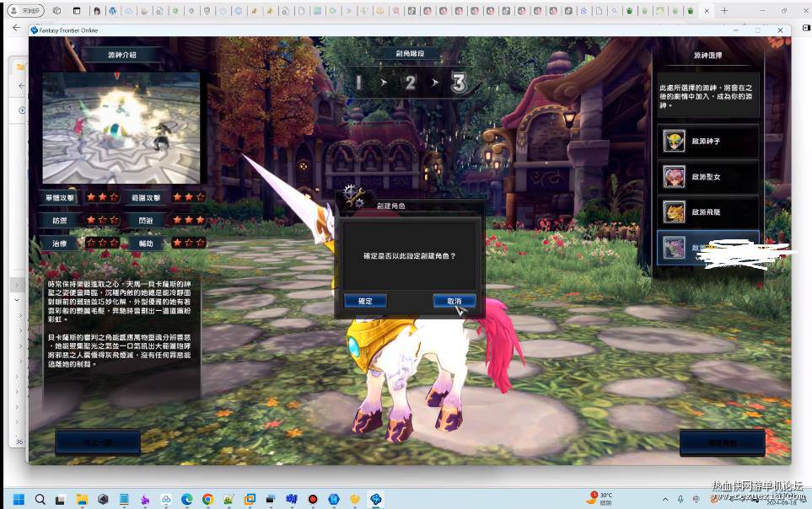Open the browser profile 未同步 button
The height and width of the screenshot is (509, 812).
(26, 10)
